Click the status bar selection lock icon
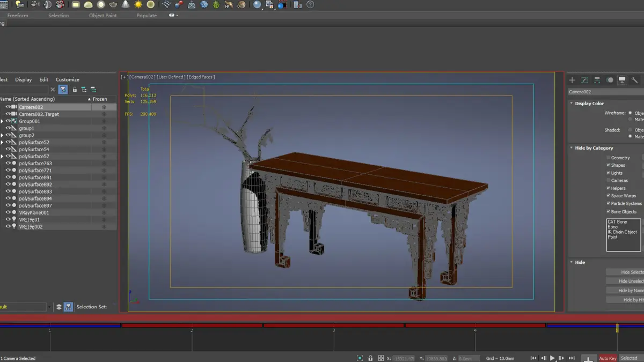 tap(370, 358)
